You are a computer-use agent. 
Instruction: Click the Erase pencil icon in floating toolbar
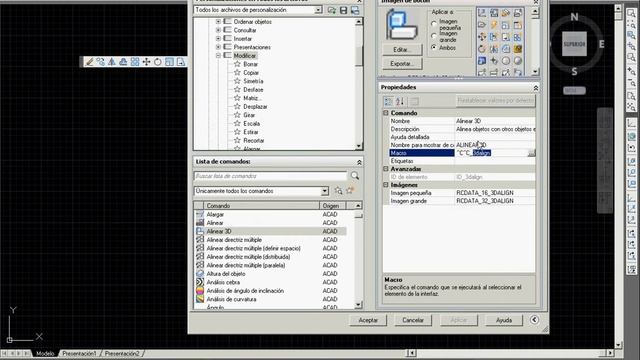tap(89, 62)
